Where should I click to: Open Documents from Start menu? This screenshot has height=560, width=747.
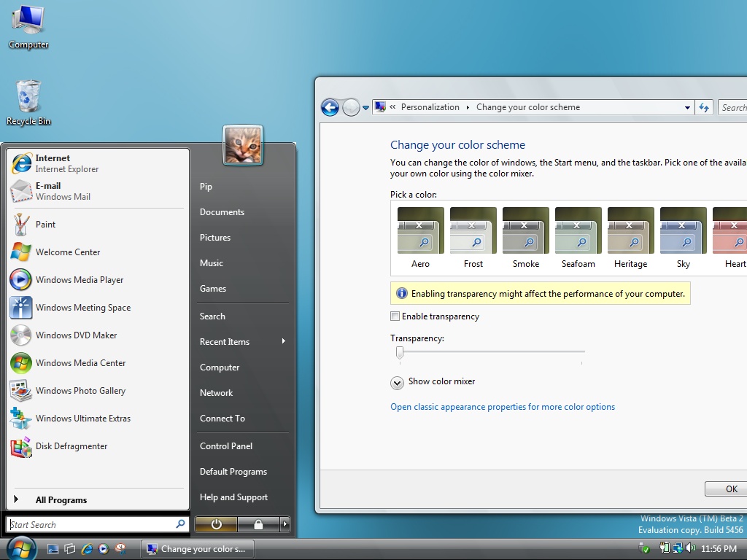click(243, 212)
